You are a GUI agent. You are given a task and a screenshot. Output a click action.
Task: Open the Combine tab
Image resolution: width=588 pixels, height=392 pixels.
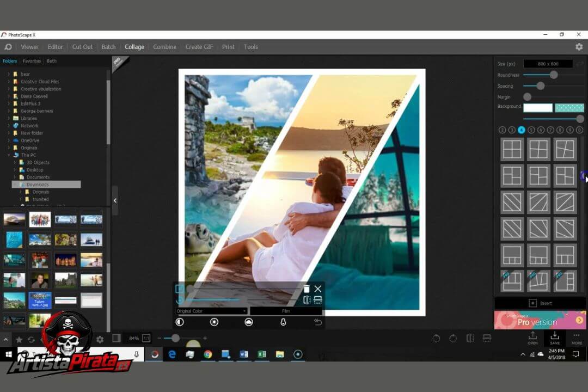coord(164,47)
